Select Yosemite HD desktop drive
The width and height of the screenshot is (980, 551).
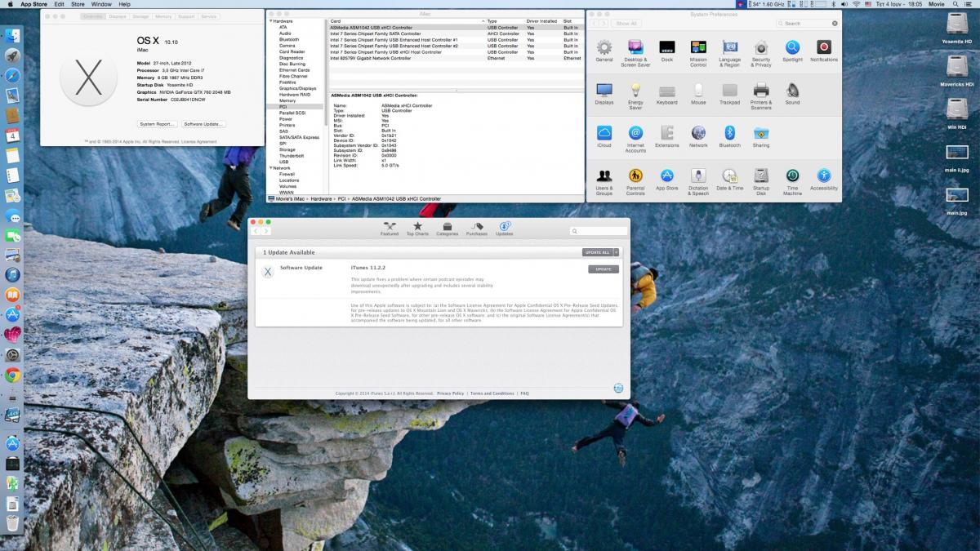pos(956,29)
